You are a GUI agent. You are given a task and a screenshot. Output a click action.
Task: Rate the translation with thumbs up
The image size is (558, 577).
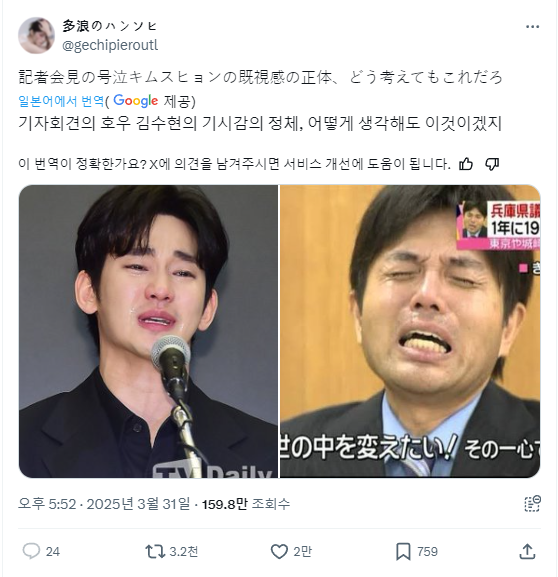(x=466, y=164)
